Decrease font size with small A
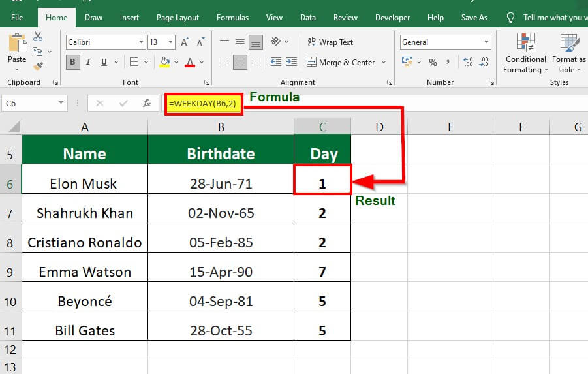The width and height of the screenshot is (588, 374). click(x=200, y=42)
